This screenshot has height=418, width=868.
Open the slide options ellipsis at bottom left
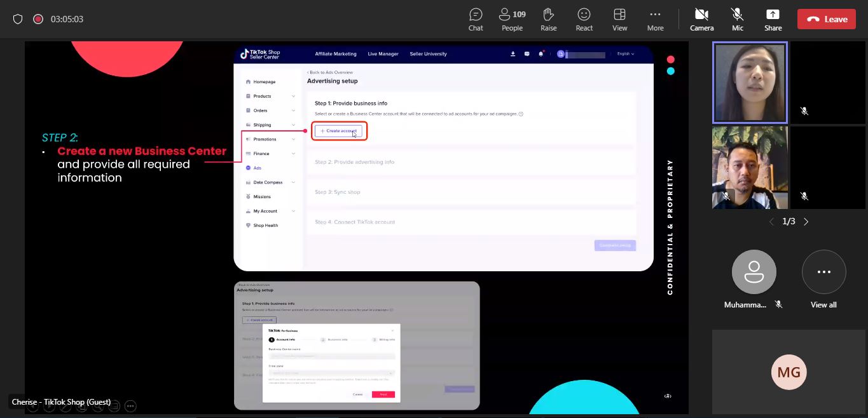[x=130, y=406]
